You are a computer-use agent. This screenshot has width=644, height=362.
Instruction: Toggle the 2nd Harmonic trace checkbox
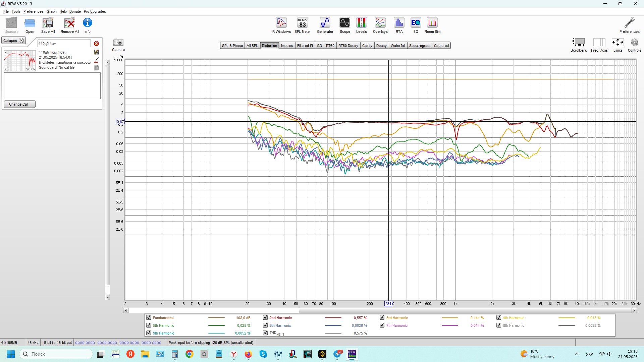265,318
